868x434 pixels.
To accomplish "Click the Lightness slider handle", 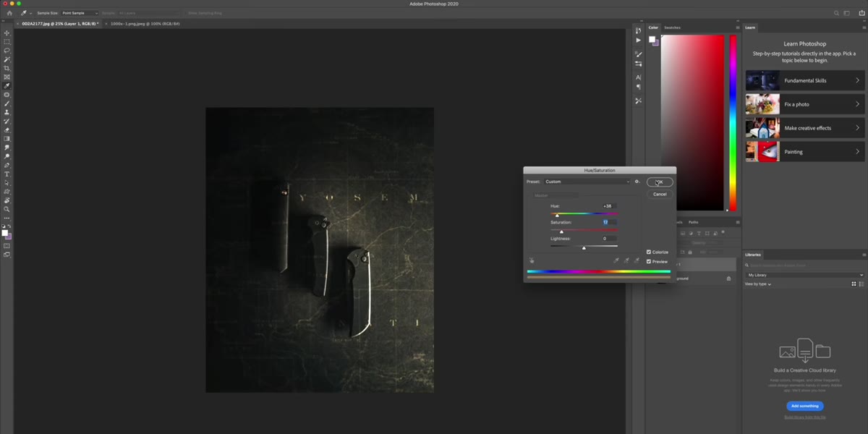I will pos(584,248).
